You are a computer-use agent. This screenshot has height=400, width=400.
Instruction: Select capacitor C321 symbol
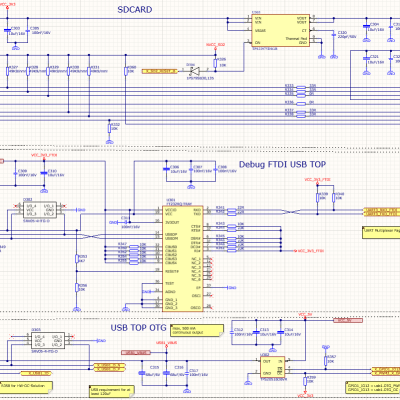tap(366, 58)
